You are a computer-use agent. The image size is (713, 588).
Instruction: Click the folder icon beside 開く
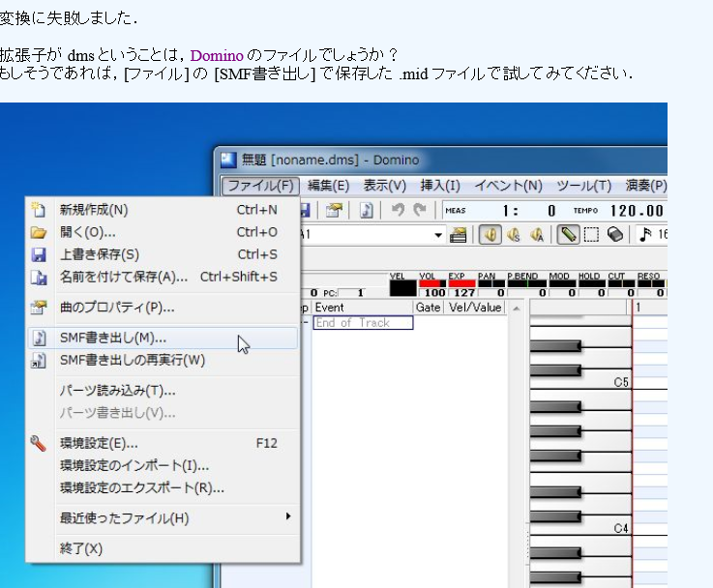tap(39, 233)
